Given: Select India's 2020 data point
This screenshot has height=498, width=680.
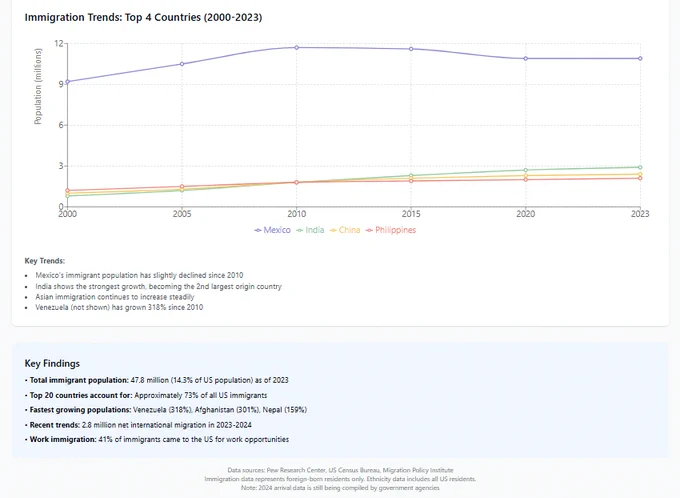Looking at the screenshot, I should click(x=526, y=170).
